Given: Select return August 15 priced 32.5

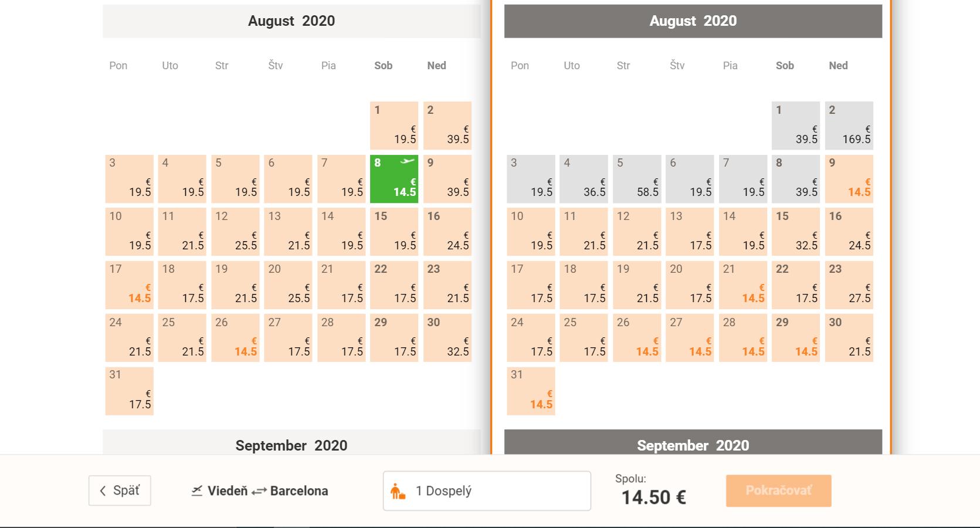Looking at the screenshot, I should (796, 232).
